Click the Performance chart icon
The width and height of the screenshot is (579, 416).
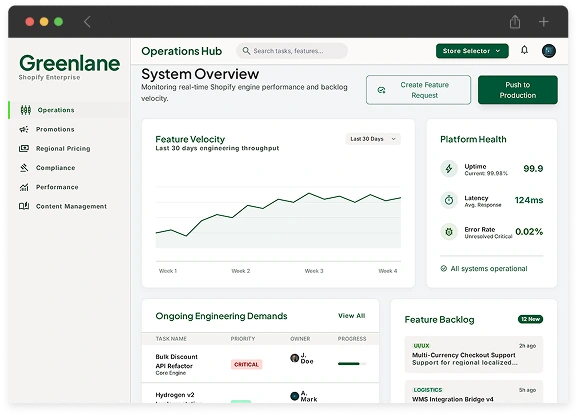click(24, 187)
